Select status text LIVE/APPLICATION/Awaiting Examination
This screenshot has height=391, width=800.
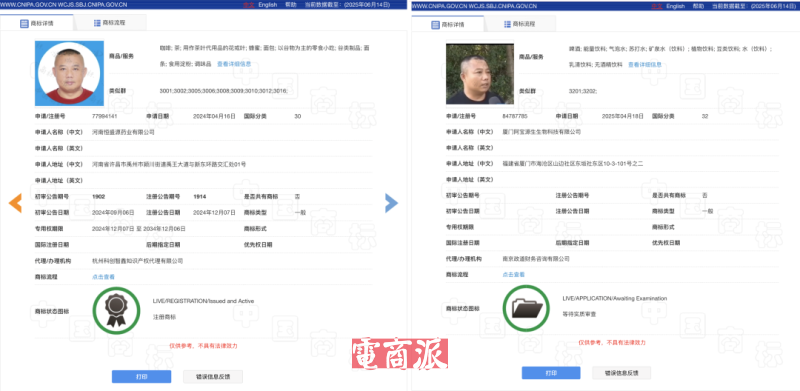[615, 299]
